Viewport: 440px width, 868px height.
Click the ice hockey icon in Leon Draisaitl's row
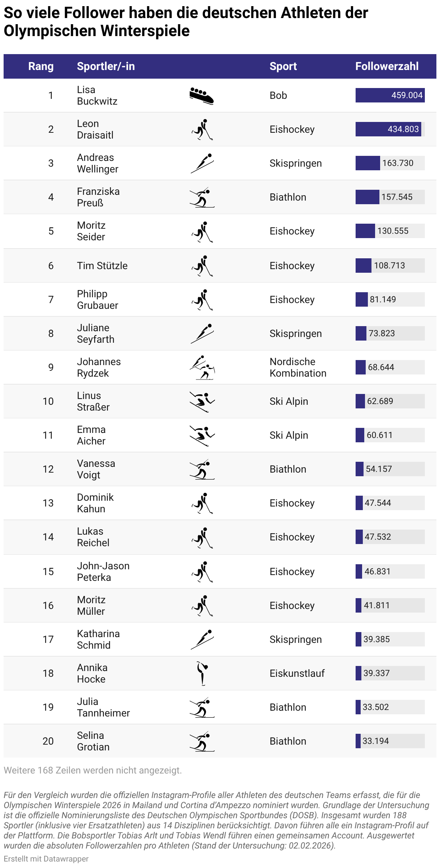click(202, 130)
